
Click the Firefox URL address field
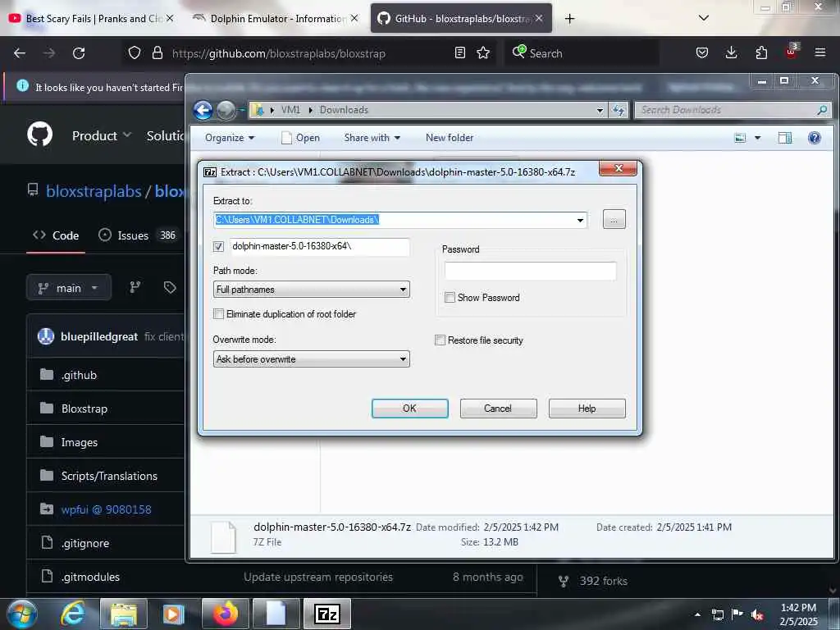308,53
